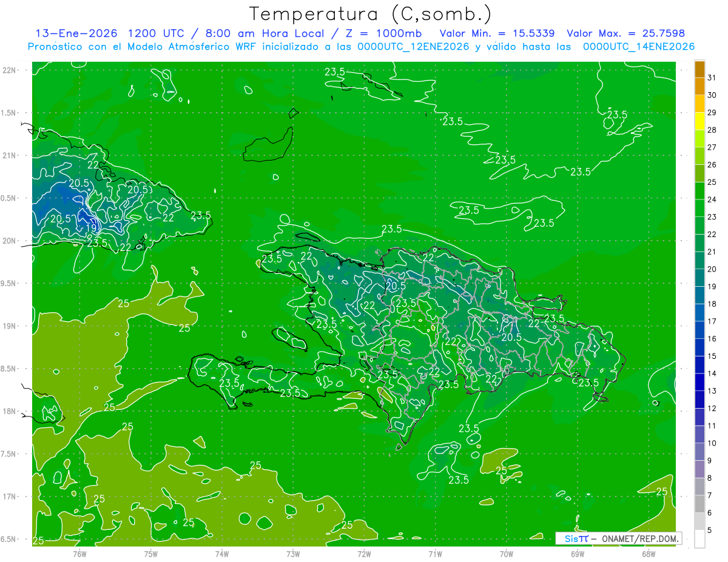Click the "8:00 am Hora Local" text
The image size is (728, 562).
(x=268, y=33)
